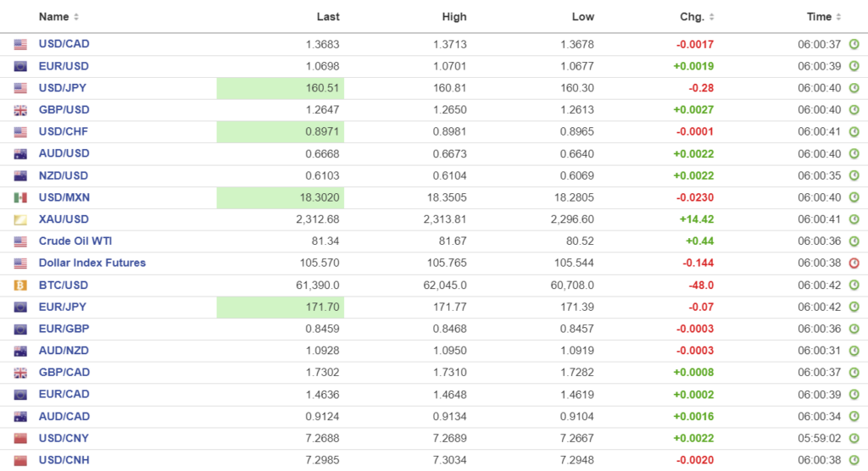Click the gold bar icon beside XAU/USD
Viewport: 868px width, 471px height.
(20, 219)
